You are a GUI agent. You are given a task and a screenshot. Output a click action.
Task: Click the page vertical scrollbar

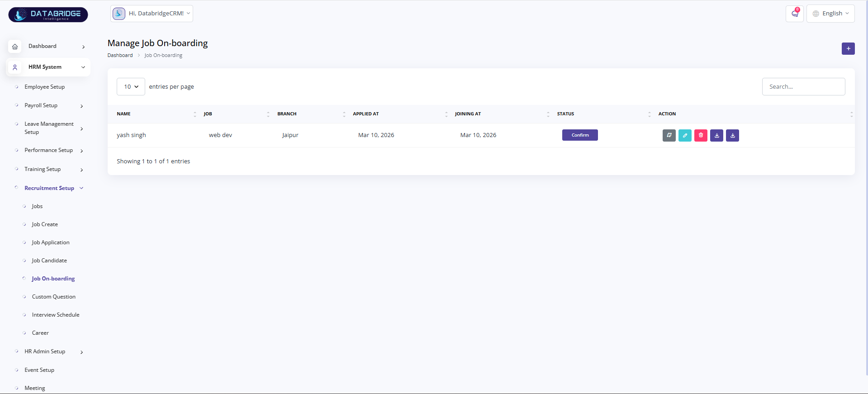pyautogui.click(x=866, y=188)
